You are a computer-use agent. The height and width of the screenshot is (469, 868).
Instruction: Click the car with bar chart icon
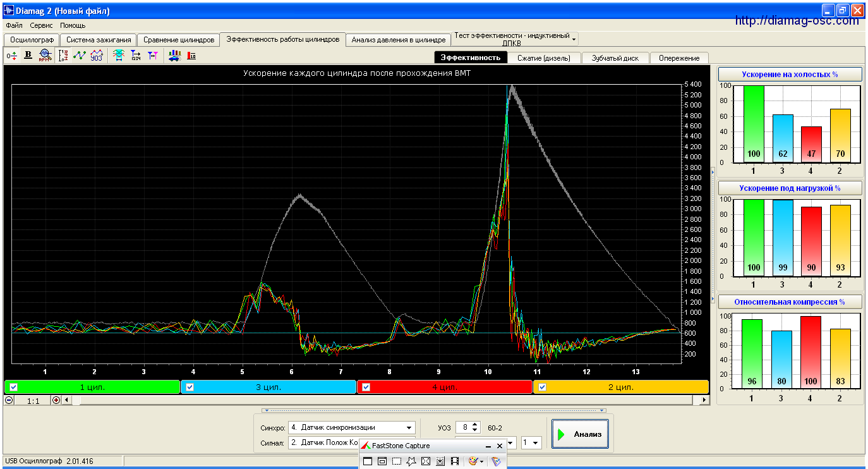(x=174, y=56)
